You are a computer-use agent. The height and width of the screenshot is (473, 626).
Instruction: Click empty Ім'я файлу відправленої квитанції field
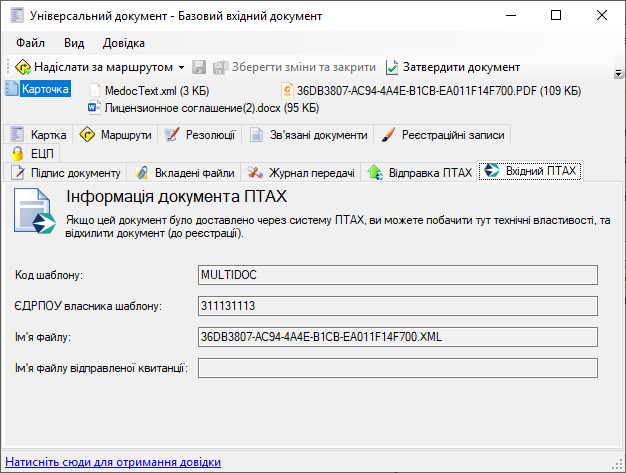click(398, 368)
